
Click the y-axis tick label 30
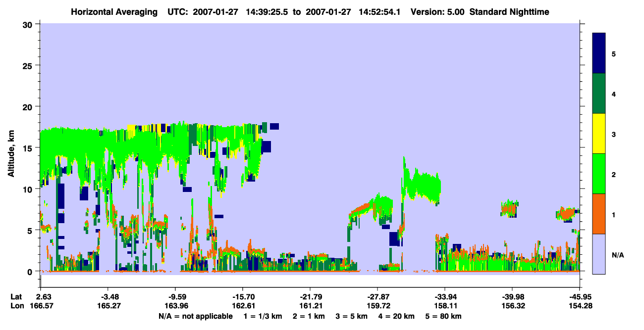29,24
